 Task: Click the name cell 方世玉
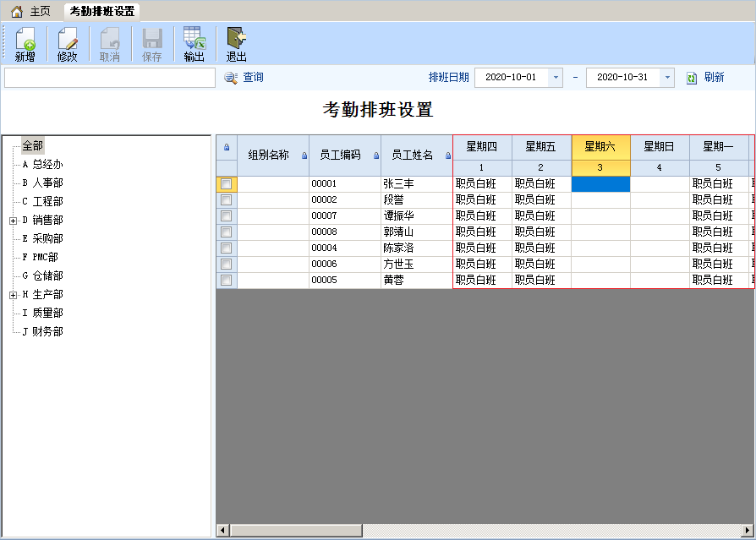click(417, 264)
